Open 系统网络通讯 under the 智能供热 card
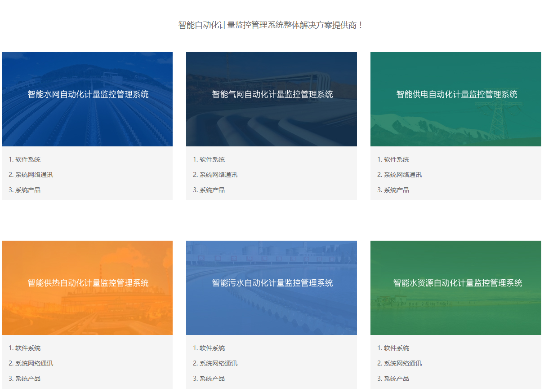The height and width of the screenshot is (392, 544). (x=31, y=363)
